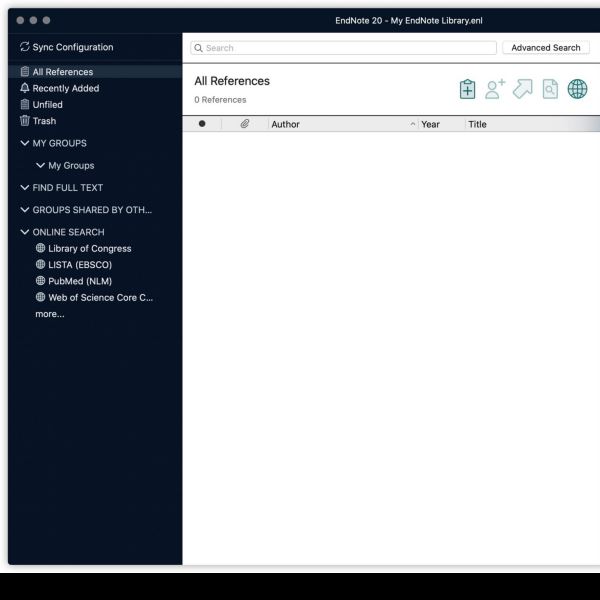
Task: Click the Web of Science globe icon
Action: (x=40, y=297)
